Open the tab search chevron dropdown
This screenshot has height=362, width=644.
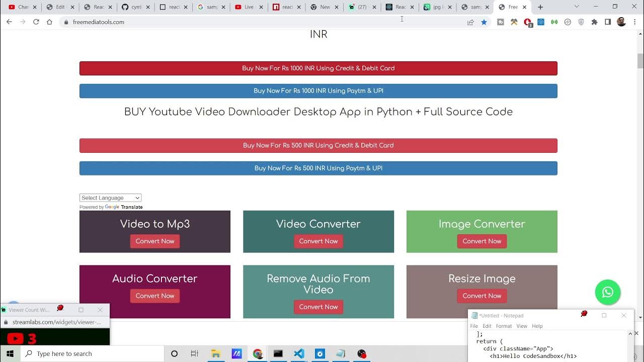[x=577, y=7]
